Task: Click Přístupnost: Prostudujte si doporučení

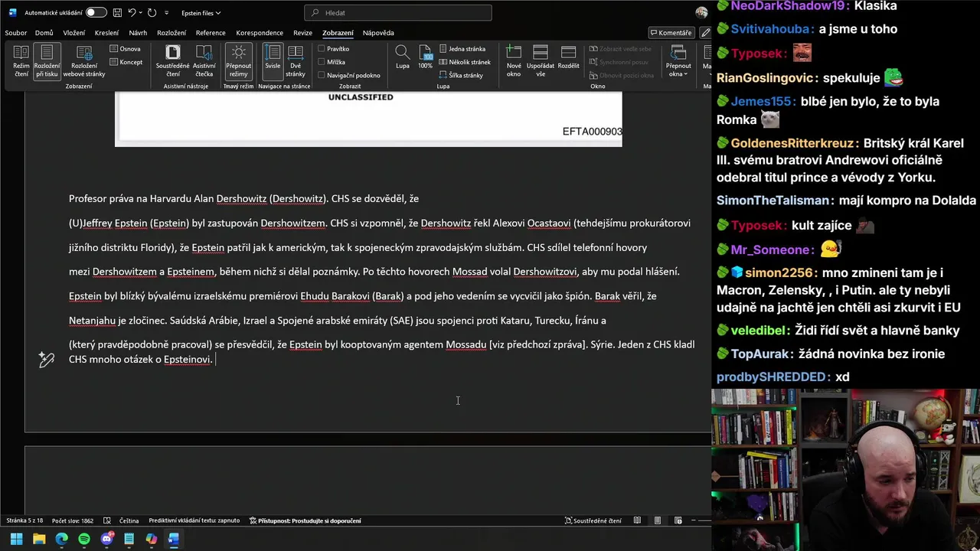Action: [305, 520]
